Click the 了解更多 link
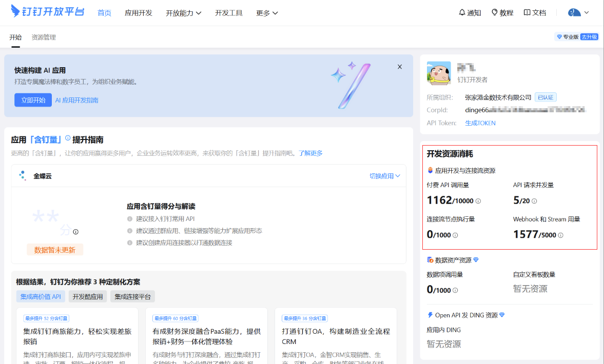Screen dimensions: 604x364 click(310, 153)
